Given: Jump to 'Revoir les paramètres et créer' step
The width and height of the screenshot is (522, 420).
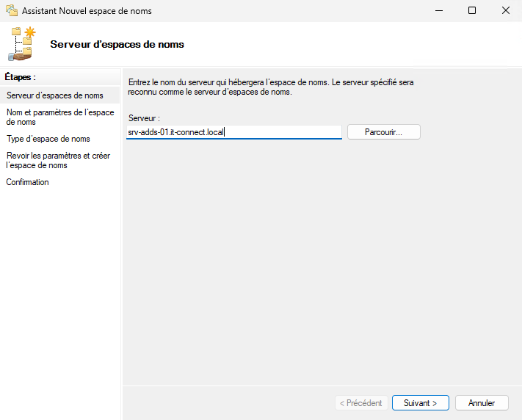Looking at the screenshot, I should click(x=58, y=160).
